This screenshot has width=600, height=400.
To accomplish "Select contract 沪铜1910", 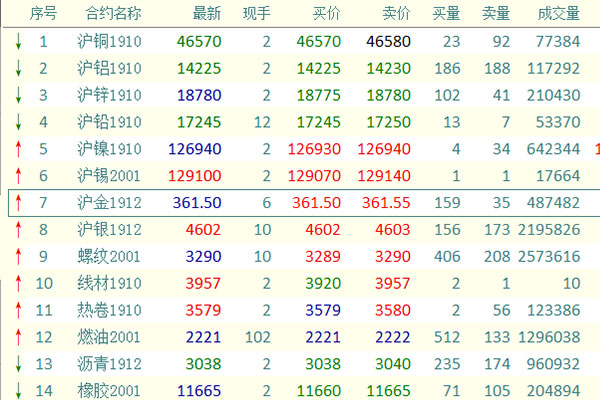I will (x=109, y=41).
